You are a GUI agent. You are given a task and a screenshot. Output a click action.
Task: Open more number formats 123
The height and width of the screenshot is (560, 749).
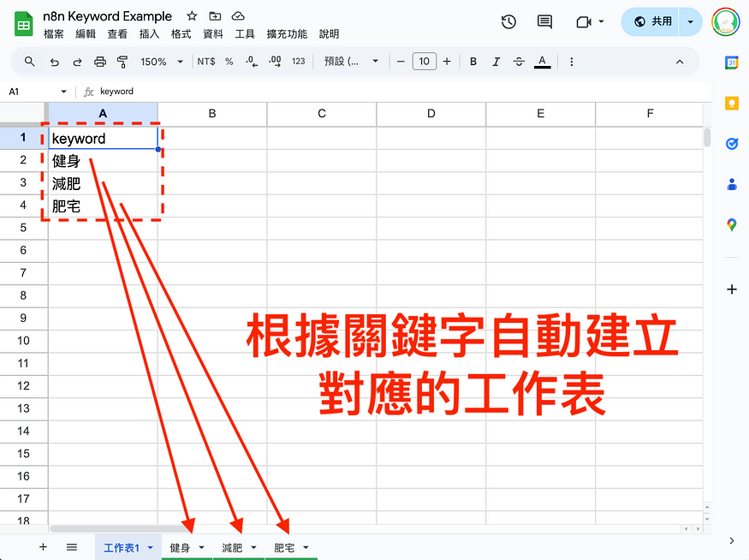tap(299, 62)
